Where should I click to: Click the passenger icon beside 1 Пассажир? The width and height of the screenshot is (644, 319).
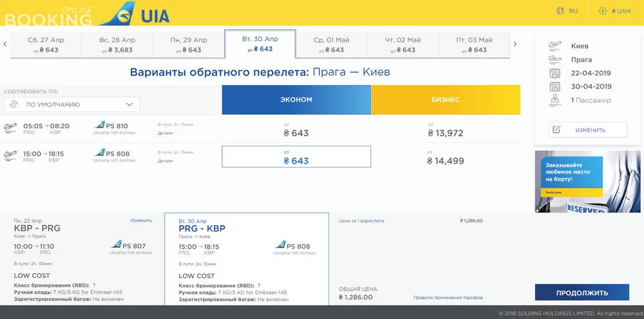(554, 100)
